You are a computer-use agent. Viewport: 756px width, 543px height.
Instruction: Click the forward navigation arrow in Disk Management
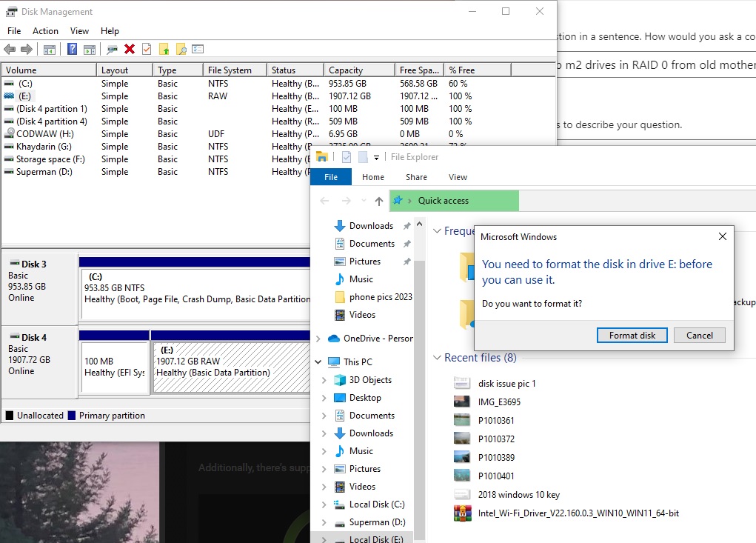(25, 49)
